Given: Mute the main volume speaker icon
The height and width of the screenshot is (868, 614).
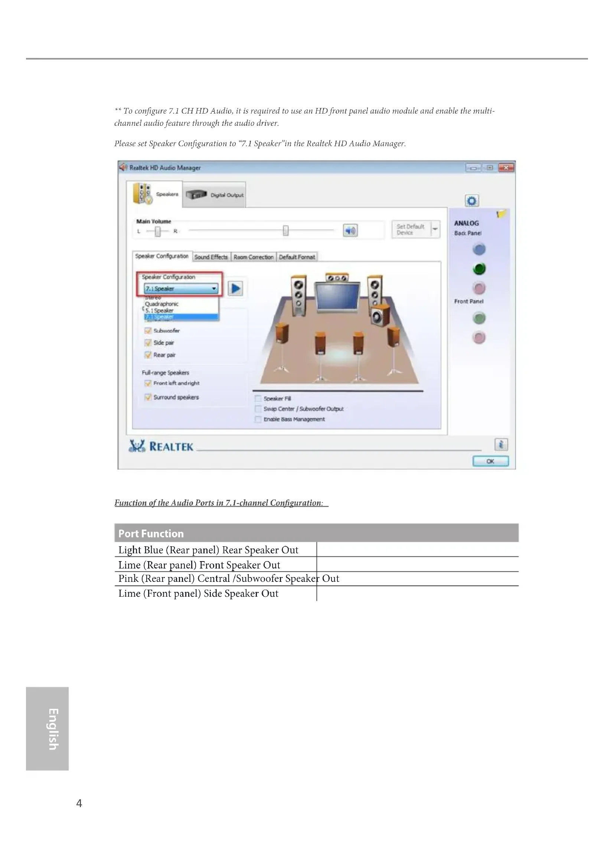Looking at the screenshot, I should 350,230.
